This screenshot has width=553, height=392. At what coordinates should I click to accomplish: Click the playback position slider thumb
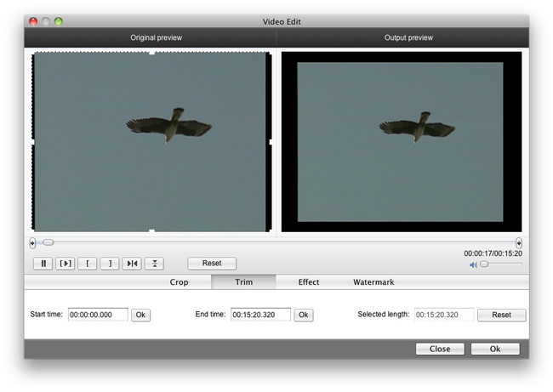[48, 242]
